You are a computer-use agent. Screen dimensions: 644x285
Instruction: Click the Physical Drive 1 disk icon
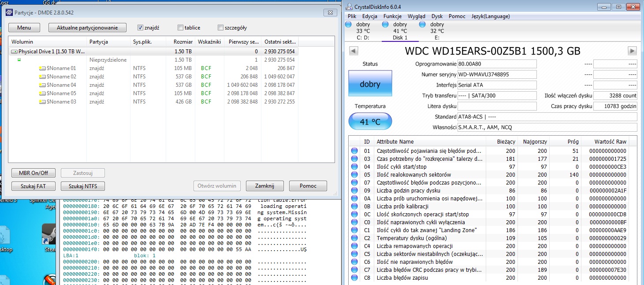coord(14,52)
